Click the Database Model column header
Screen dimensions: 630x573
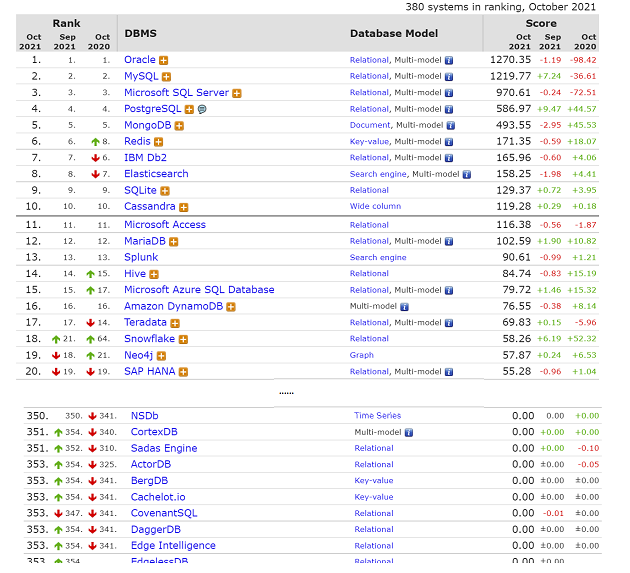coord(394,33)
